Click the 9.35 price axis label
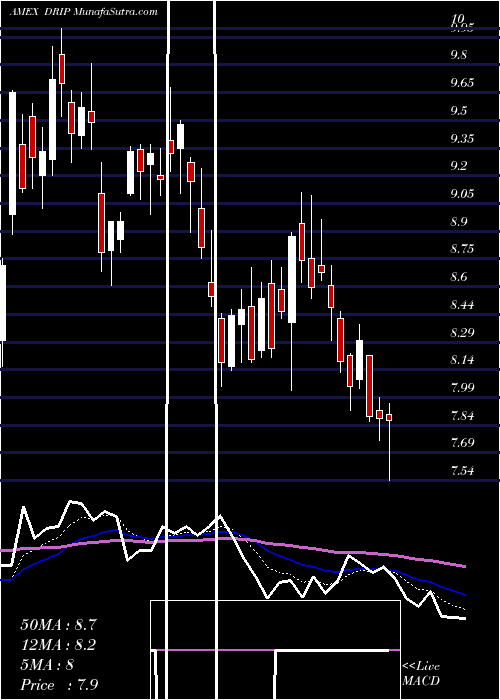This screenshot has height=700, width=500. coord(462,138)
